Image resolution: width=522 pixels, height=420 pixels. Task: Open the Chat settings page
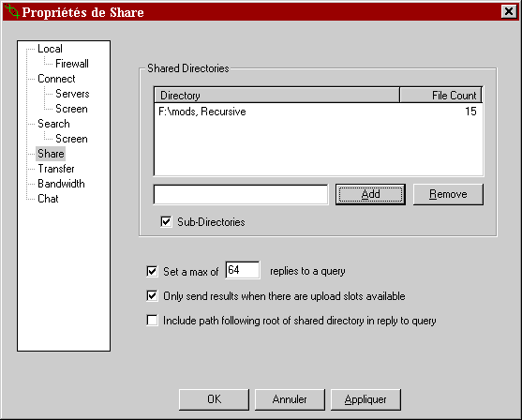pyautogui.click(x=48, y=199)
